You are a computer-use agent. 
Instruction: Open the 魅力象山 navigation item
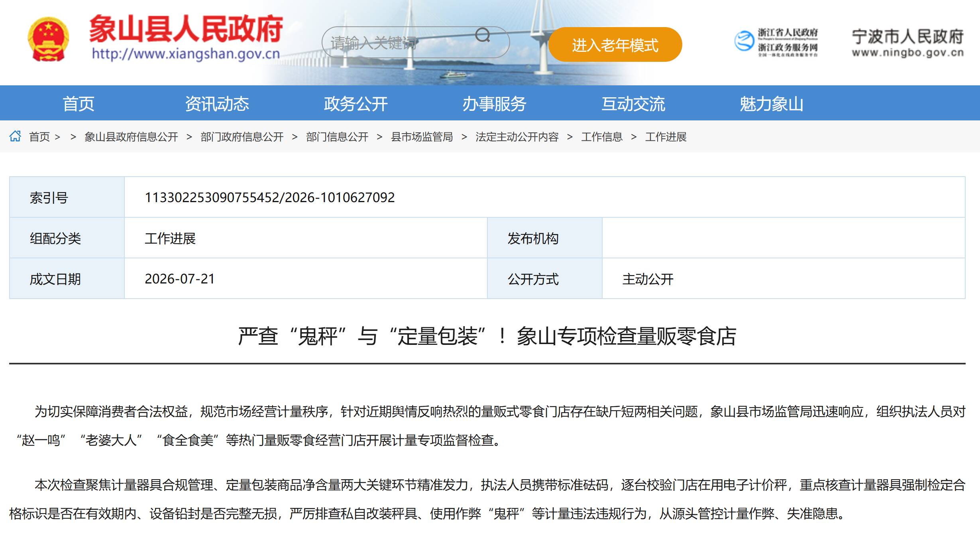click(772, 104)
